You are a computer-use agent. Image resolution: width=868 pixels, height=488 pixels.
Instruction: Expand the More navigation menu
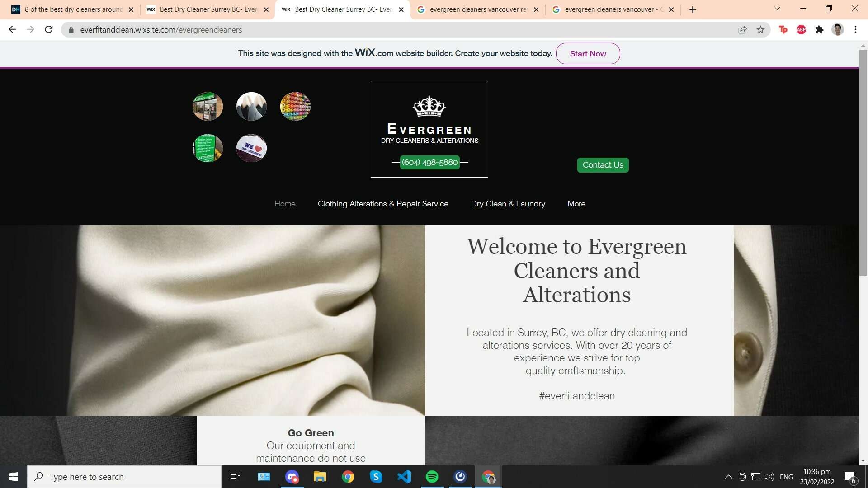576,204
